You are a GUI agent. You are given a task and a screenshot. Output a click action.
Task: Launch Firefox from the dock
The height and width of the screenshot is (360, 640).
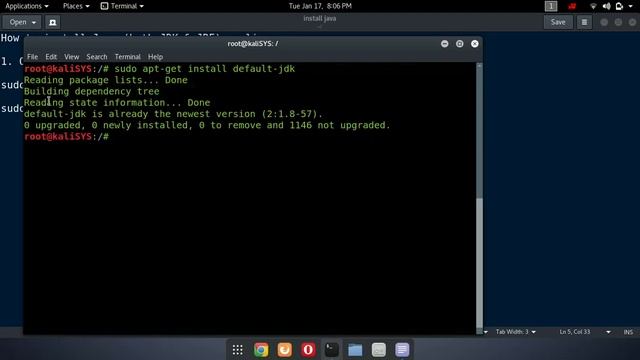(x=284, y=350)
